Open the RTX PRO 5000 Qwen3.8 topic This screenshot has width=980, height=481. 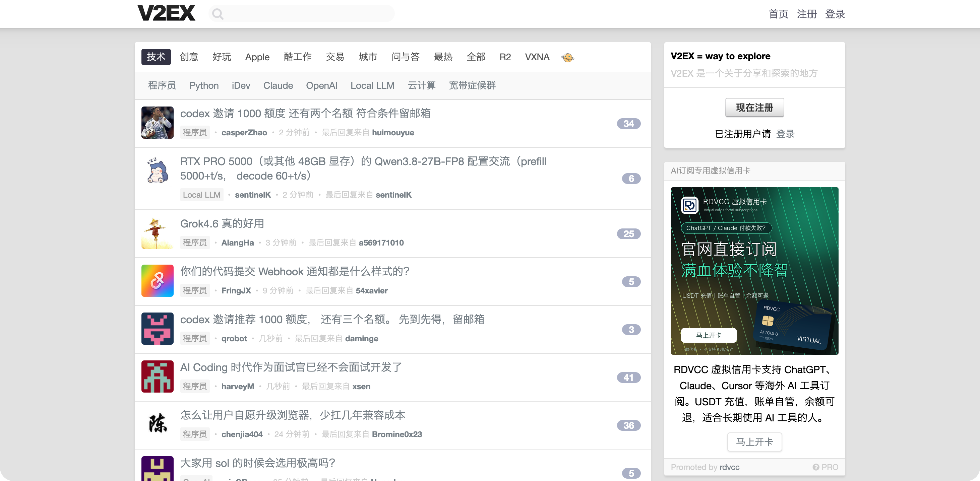click(x=363, y=168)
